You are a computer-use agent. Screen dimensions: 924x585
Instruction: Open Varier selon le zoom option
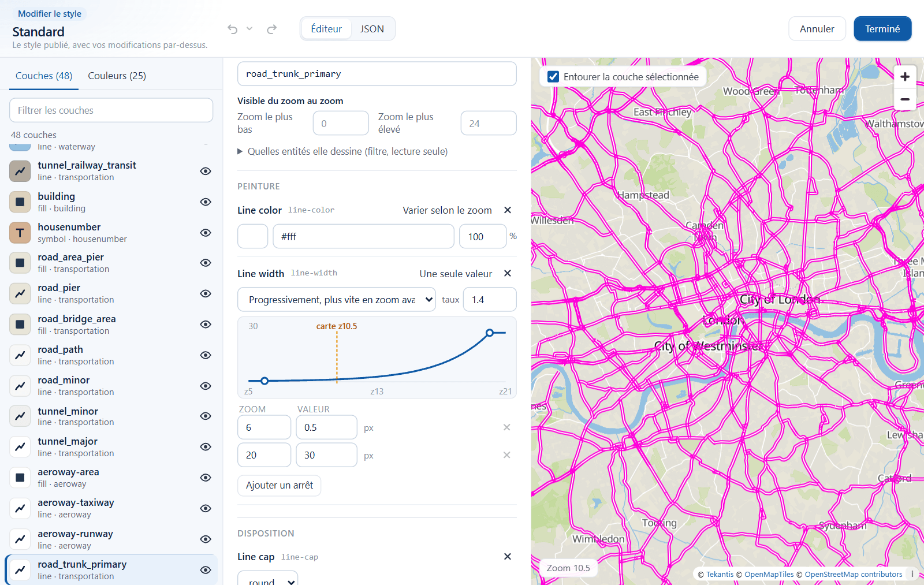point(447,210)
